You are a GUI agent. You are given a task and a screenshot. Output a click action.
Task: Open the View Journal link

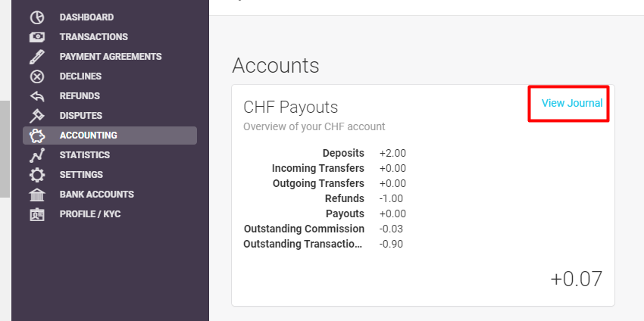coord(572,103)
